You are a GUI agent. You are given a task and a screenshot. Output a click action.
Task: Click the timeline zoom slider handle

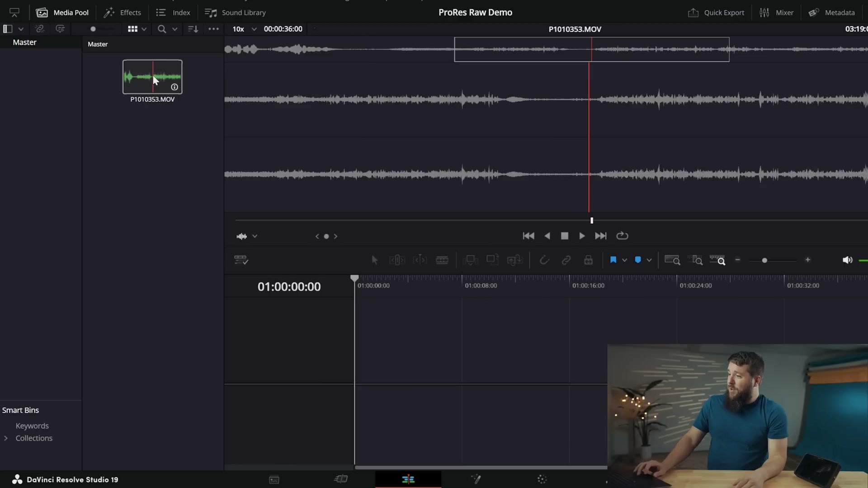(x=764, y=261)
